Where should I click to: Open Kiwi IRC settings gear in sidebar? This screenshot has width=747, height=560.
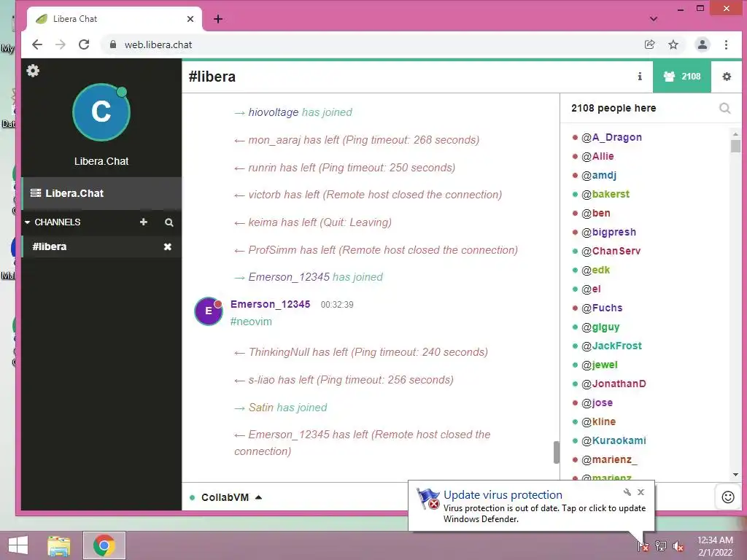pyautogui.click(x=33, y=71)
